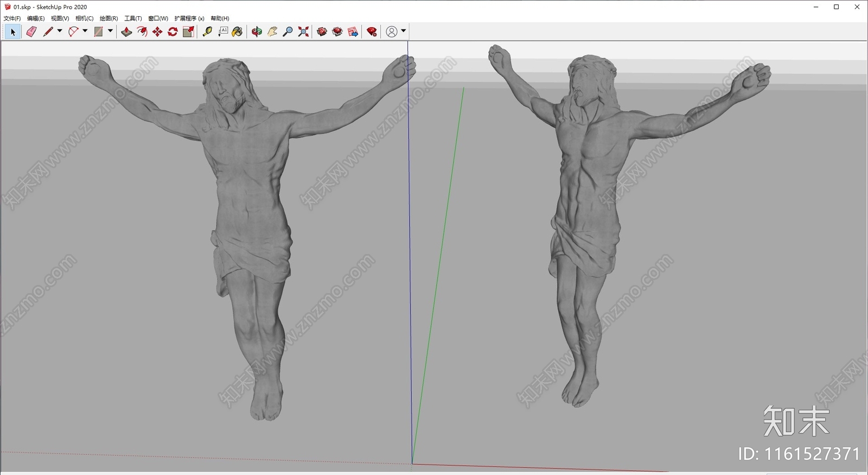
Task: Choose the Select arrow tool
Action: [x=12, y=32]
